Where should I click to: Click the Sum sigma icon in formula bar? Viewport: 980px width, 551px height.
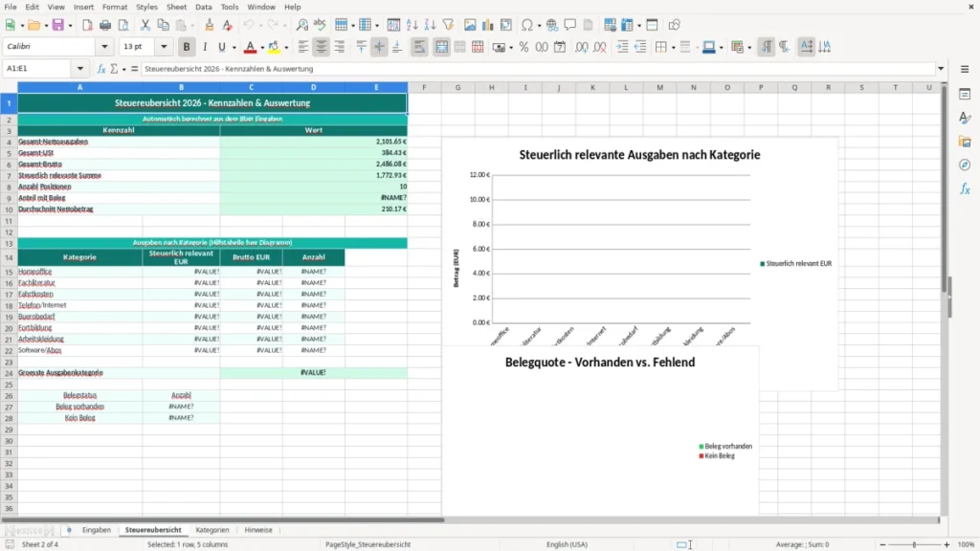click(x=114, y=69)
